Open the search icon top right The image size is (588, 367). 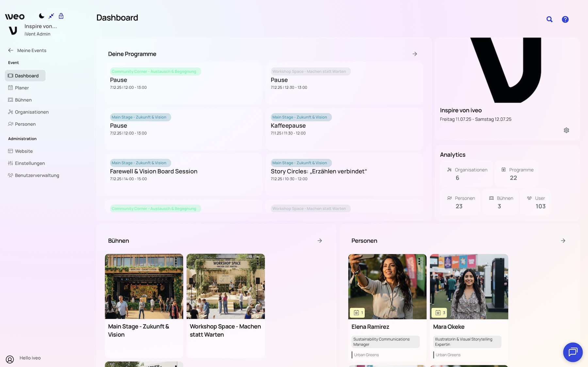coord(549,20)
